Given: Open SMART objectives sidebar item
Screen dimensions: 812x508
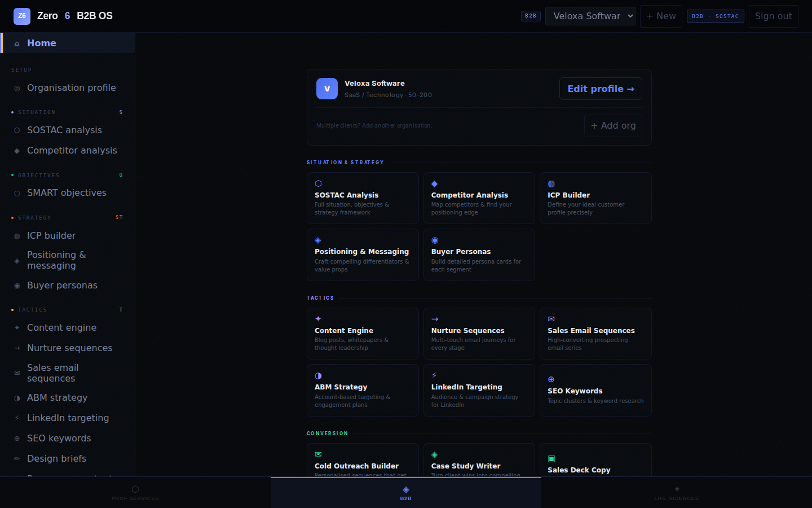Looking at the screenshot, I should 68,192.
